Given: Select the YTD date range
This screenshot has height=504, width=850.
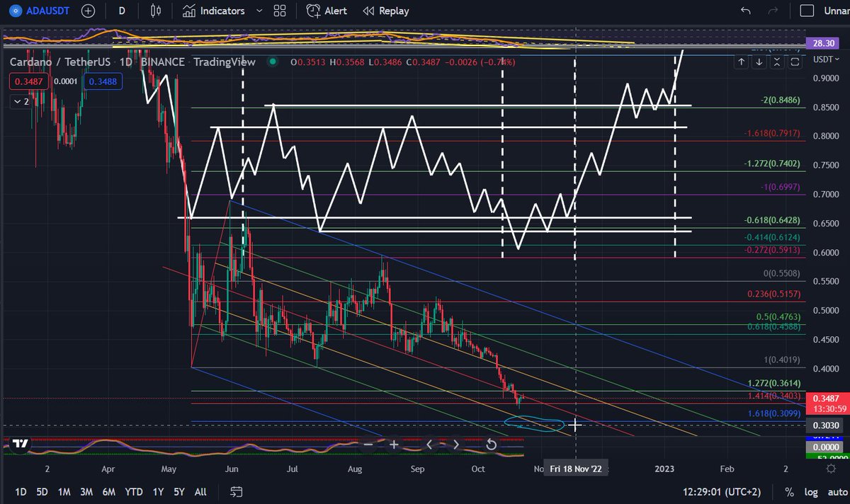Looking at the screenshot, I should coord(133,491).
